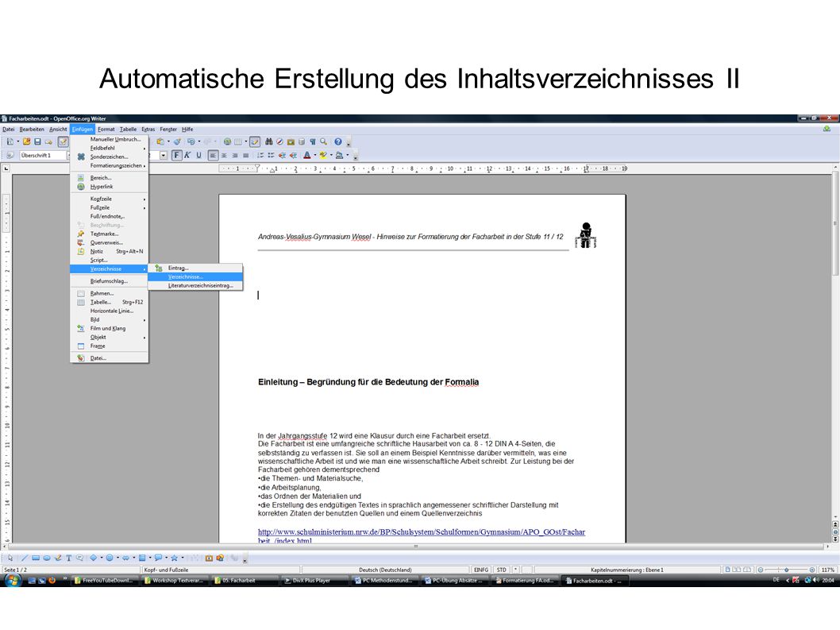Viewport: 840px width, 630px height.
Task: Click the Überschrift 1 paragraph style field
Action: coord(43,156)
